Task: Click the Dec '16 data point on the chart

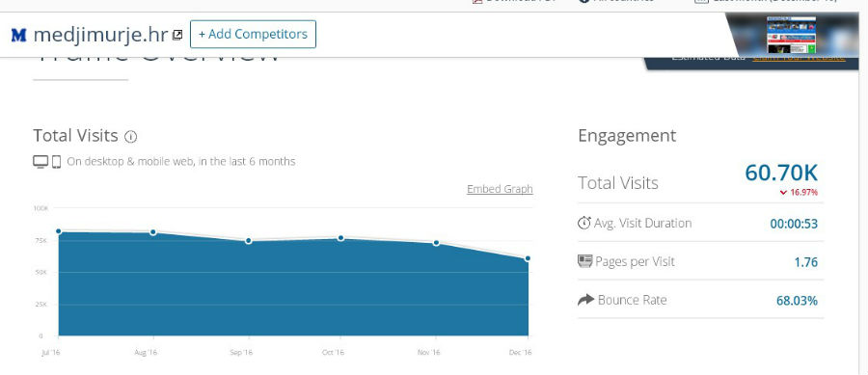Action: tap(528, 258)
